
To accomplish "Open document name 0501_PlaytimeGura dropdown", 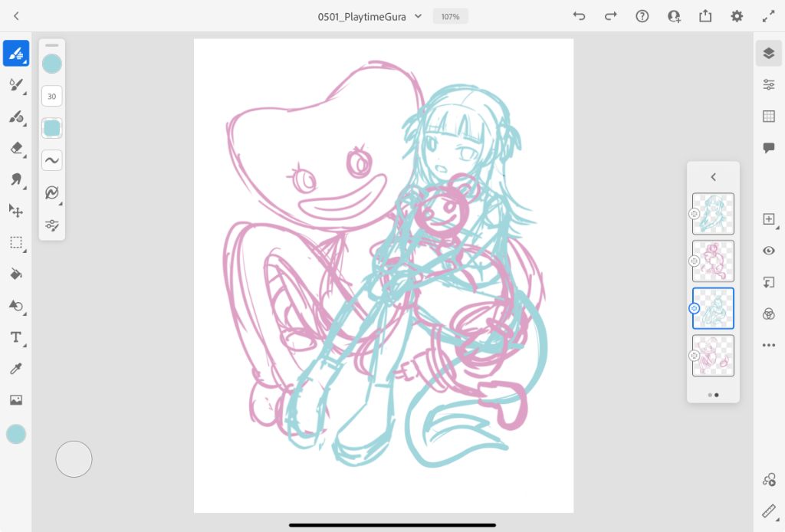I will [370, 17].
